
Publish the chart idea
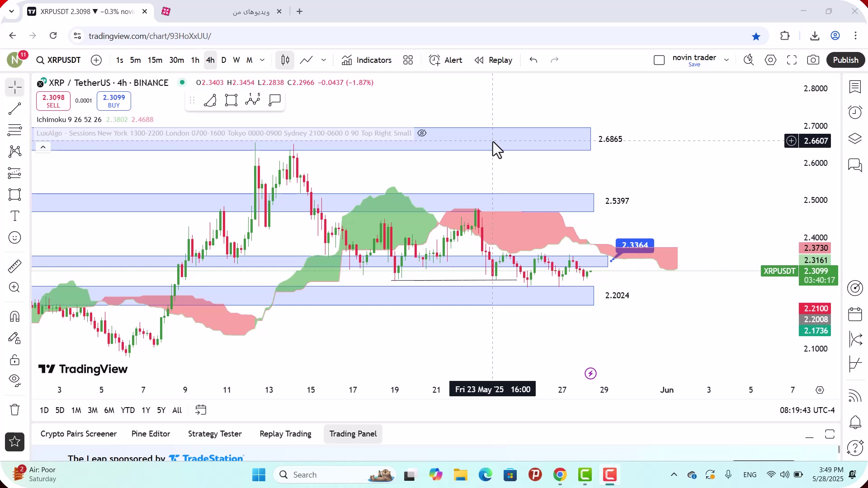[x=845, y=60]
